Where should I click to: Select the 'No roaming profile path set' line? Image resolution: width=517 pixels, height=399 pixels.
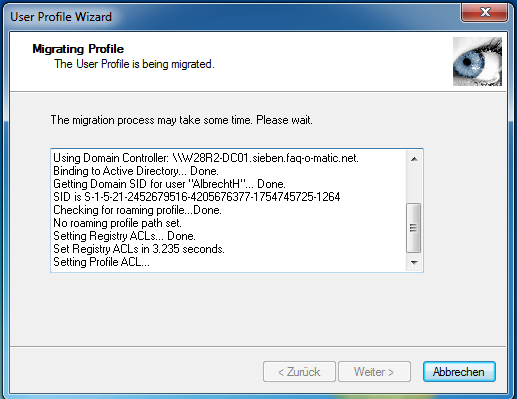point(117,223)
